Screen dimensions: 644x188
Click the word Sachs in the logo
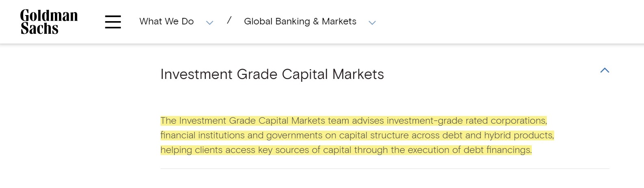click(x=39, y=28)
